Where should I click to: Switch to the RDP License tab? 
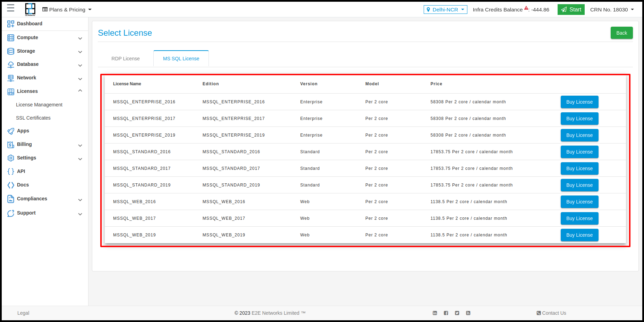pyautogui.click(x=126, y=59)
